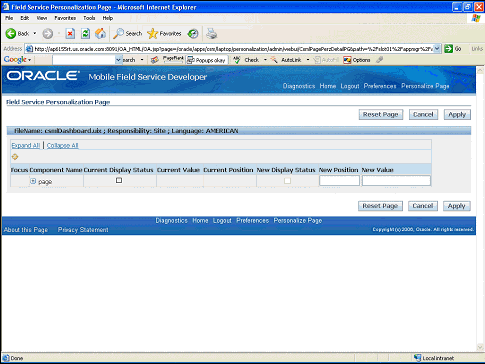Click the highlighter pen icon on Google toolbar

tap(379, 60)
